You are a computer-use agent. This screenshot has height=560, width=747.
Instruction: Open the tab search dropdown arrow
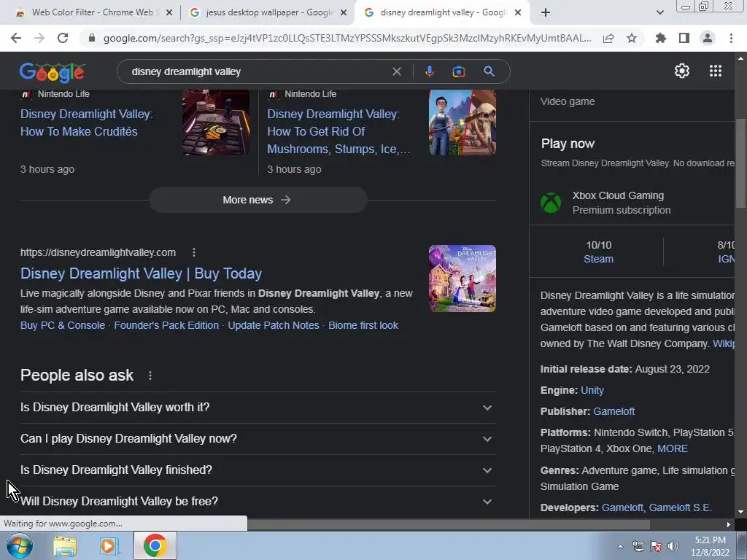coord(659,12)
